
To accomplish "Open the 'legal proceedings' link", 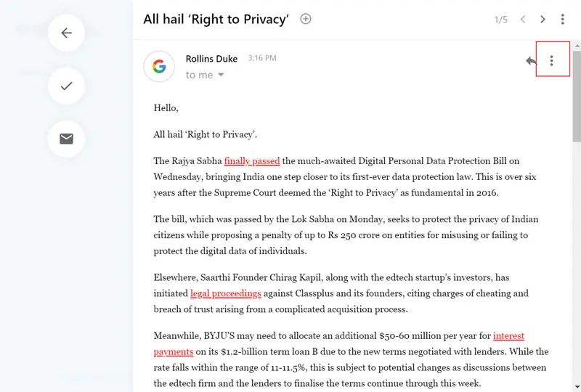I will (x=225, y=293).
